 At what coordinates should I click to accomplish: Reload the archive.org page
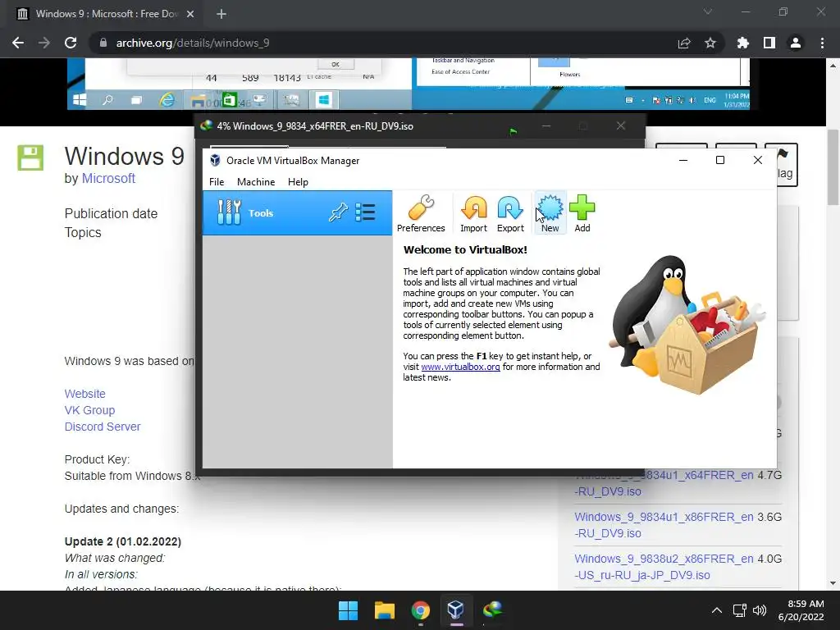pyautogui.click(x=71, y=43)
